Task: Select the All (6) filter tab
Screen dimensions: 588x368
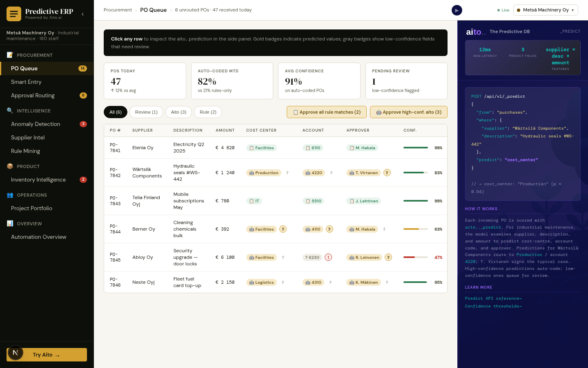Action: 116,112
